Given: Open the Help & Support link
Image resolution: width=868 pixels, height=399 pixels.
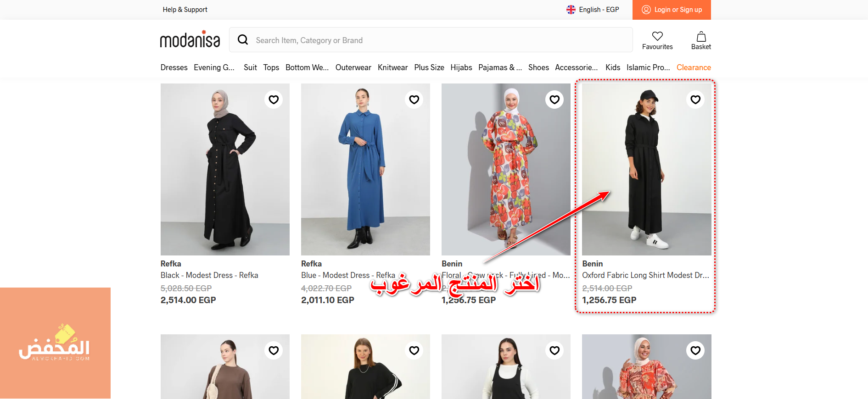Looking at the screenshot, I should (x=185, y=10).
